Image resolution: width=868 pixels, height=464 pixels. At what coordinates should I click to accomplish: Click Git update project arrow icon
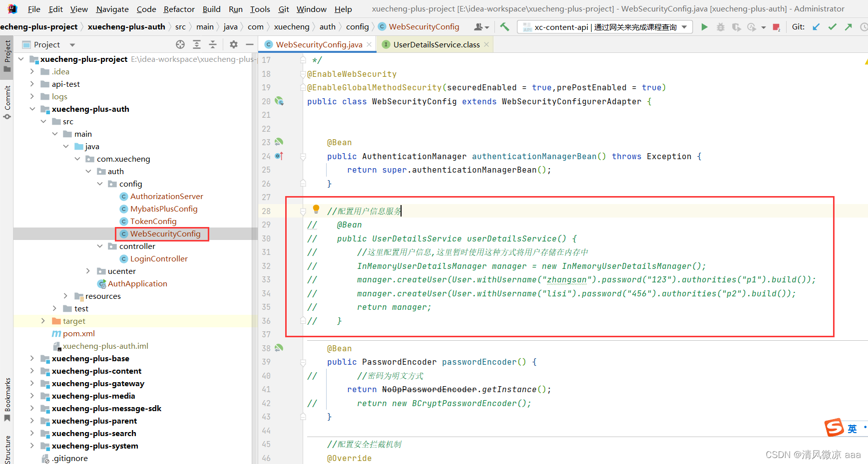[x=816, y=27]
